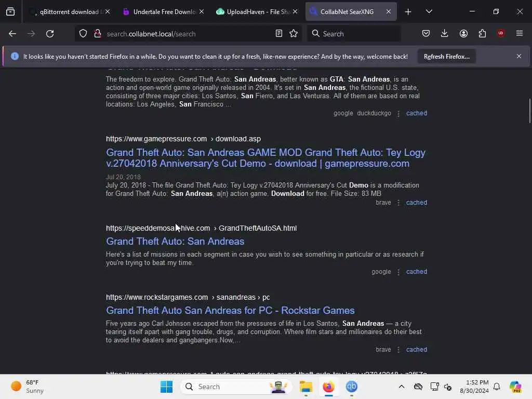This screenshot has height=399, width=532.
Task: Click the https://www.rockstargames.com URL text
Action: pos(157,297)
